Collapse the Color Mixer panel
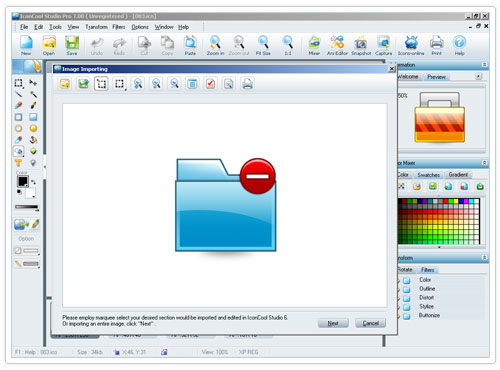Screen dimensions: 500x370 tap(484, 163)
